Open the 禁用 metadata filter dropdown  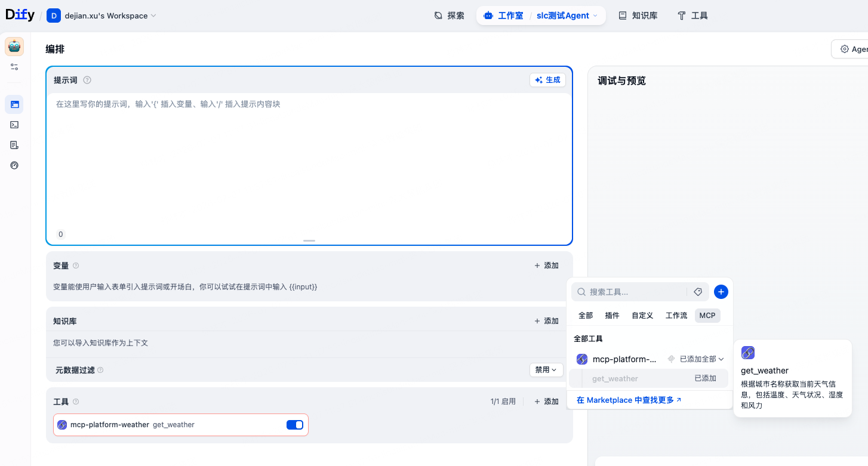(546, 370)
